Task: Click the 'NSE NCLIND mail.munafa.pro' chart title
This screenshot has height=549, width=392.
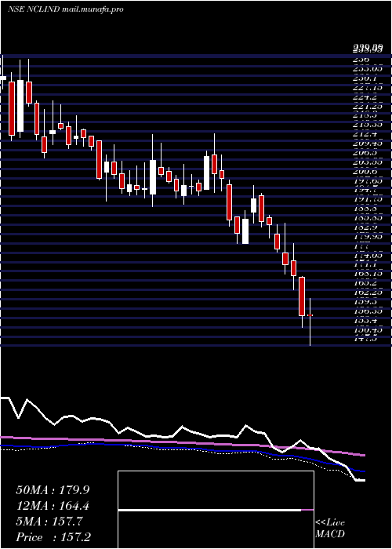Action: [65, 9]
